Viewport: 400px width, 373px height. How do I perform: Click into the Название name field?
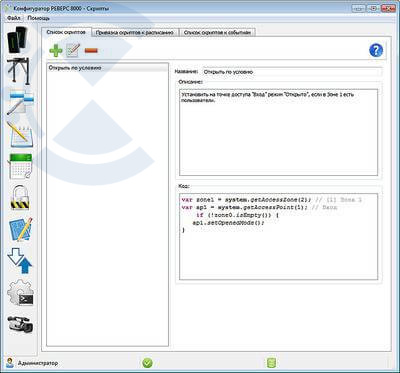coord(292,72)
